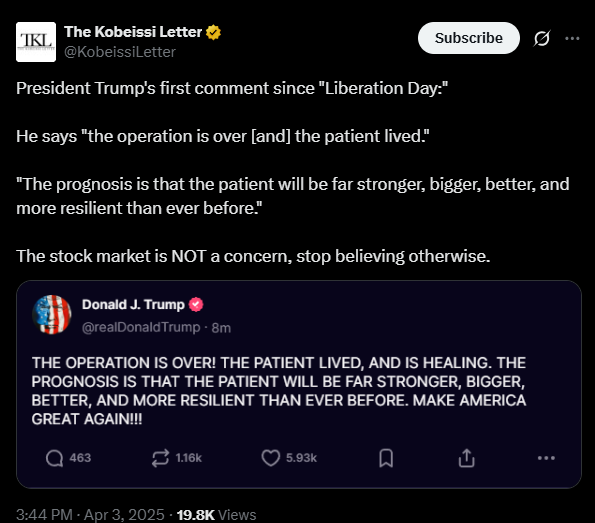Screen dimensions: 595x523
Task: Open Donald J. Trump display name
Action: tap(133, 304)
